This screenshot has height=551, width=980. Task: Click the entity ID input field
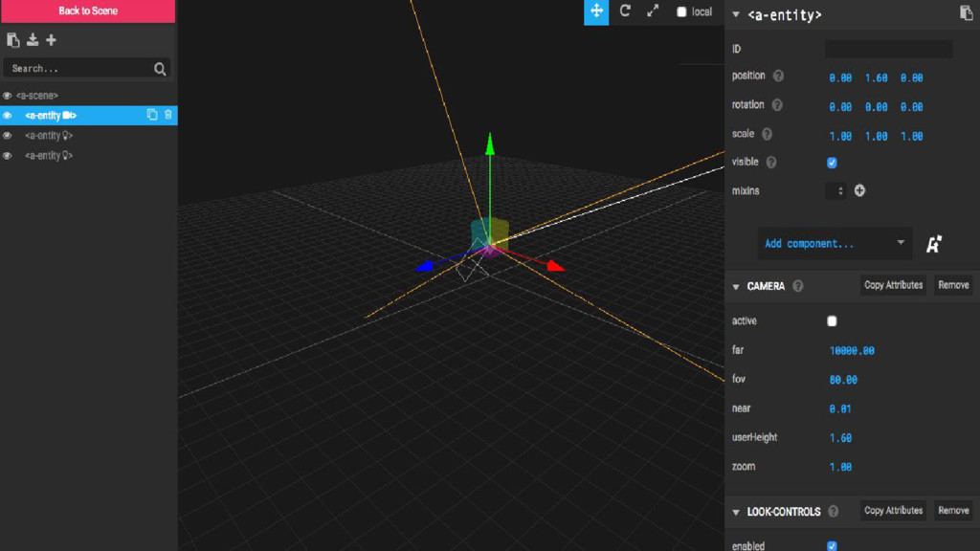click(888, 49)
